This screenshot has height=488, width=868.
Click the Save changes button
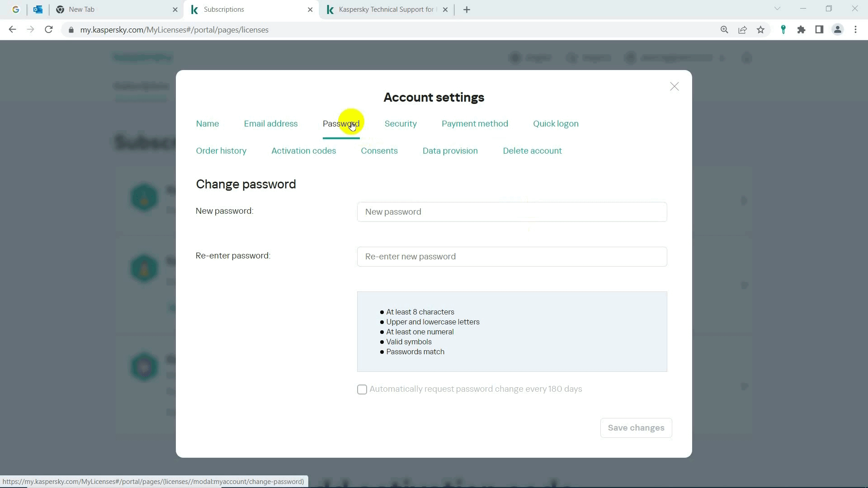pyautogui.click(x=636, y=428)
